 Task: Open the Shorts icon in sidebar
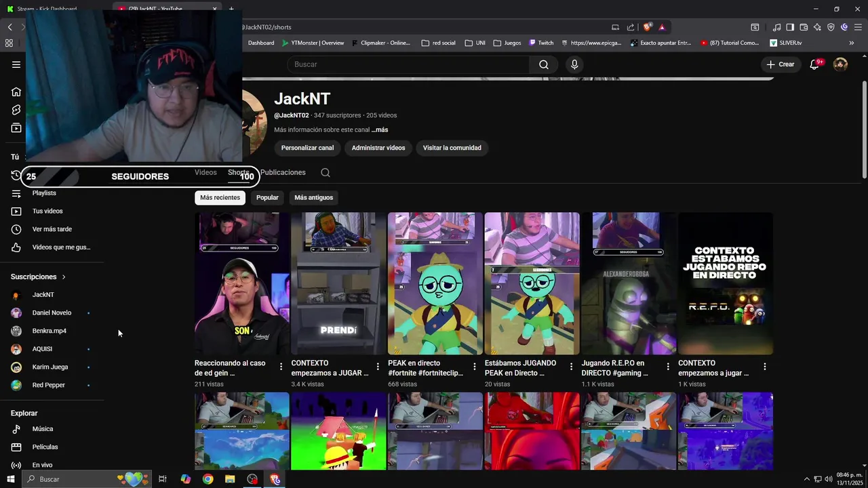coord(16,110)
